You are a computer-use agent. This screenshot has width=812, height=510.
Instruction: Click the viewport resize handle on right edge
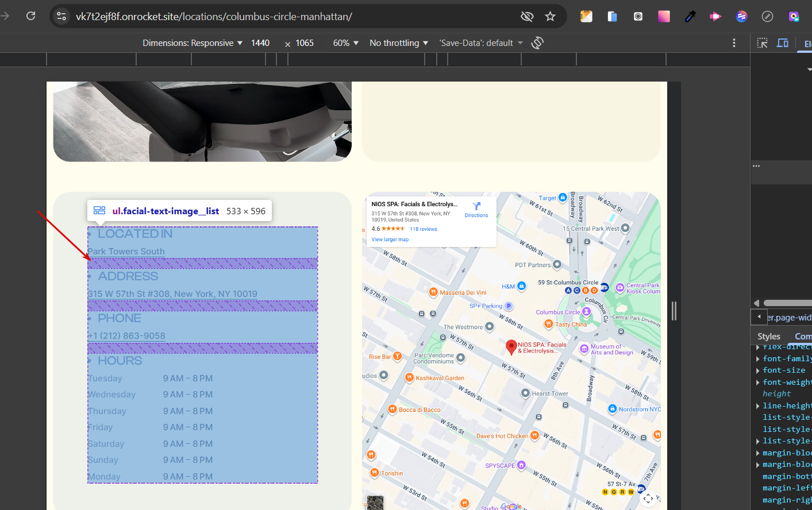[x=674, y=311]
